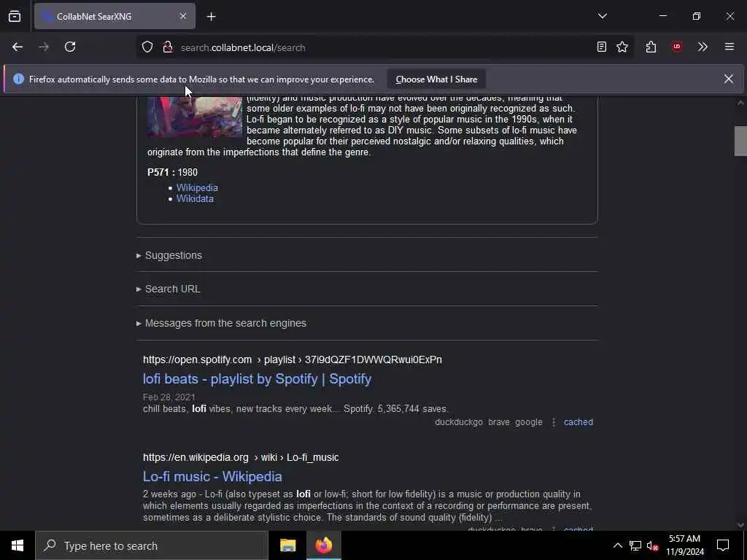The image size is (747, 560).
Task: Expand Messages from the search engines
Action: tap(221, 323)
